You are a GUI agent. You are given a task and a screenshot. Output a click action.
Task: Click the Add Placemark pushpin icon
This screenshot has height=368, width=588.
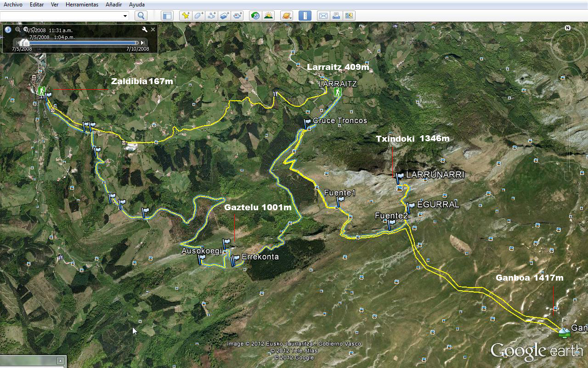click(x=185, y=16)
